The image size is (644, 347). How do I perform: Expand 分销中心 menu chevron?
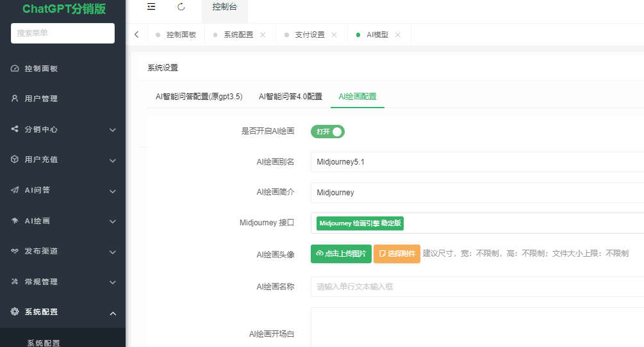point(113,130)
